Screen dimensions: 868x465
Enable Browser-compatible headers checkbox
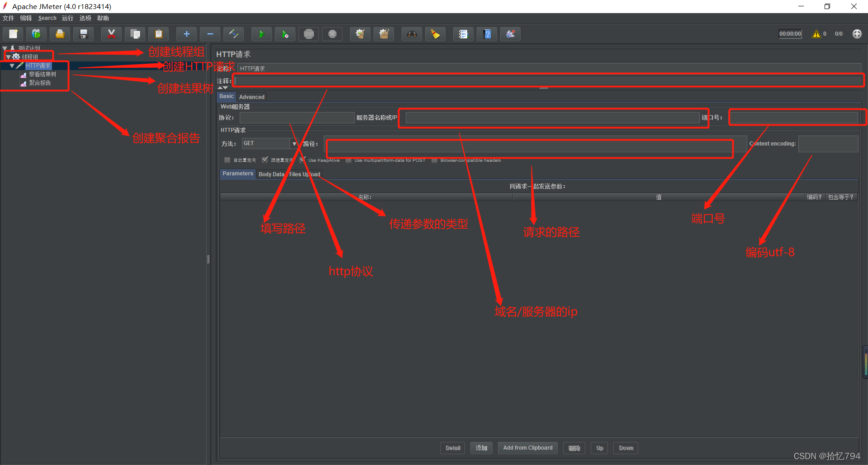434,160
